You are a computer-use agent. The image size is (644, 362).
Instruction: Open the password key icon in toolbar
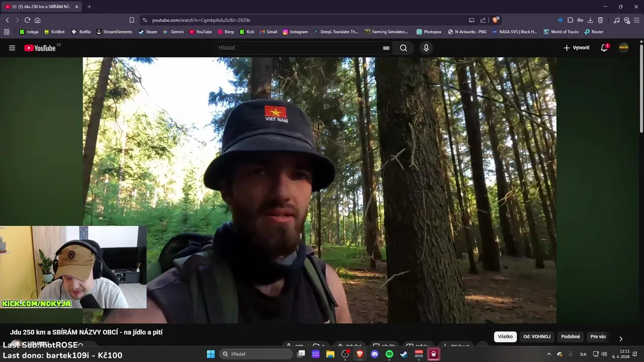coord(580,20)
